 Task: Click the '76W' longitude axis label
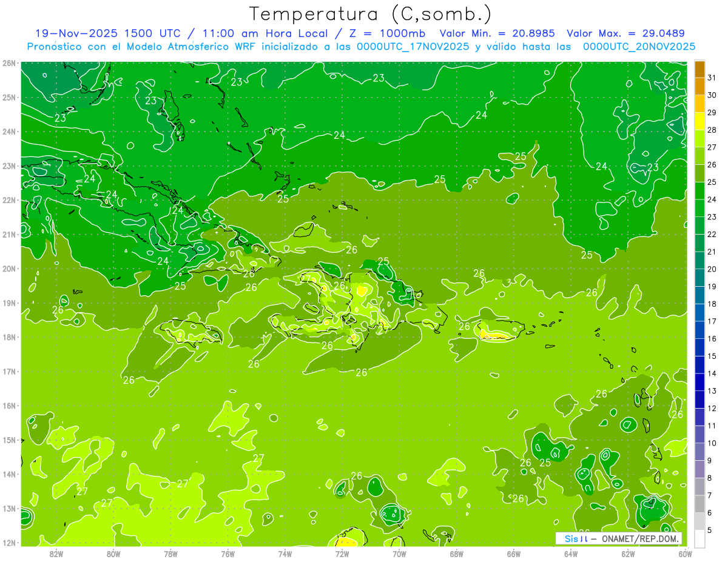pyautogui.click(x=228, y=554)
